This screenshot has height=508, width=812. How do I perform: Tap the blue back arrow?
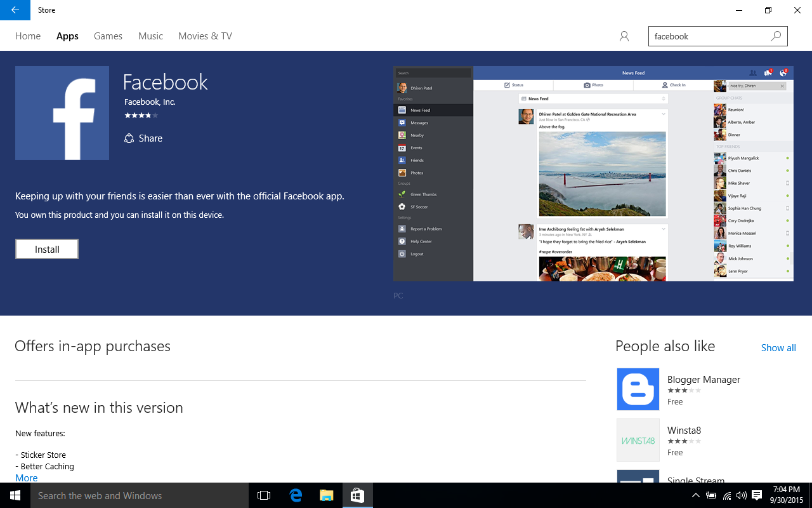tap(14, 10)
